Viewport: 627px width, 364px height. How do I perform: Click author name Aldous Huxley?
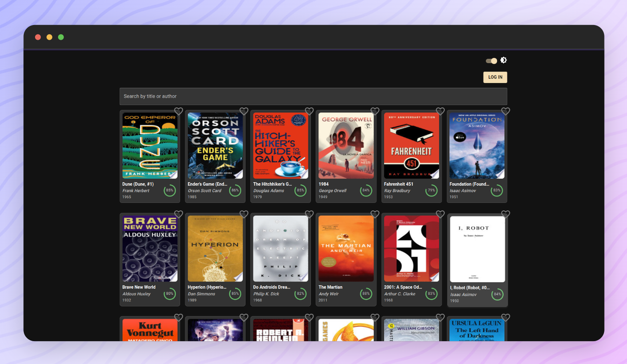[x=137, y=294]
